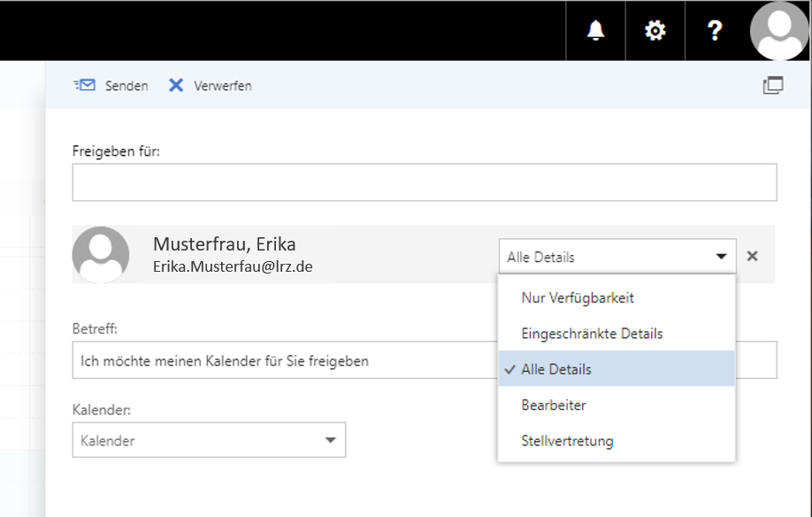Choose 'Eingeschränkte Details' from the list
Screen dimensions: 812x517
pyautogui.click(x=592, y=334)
